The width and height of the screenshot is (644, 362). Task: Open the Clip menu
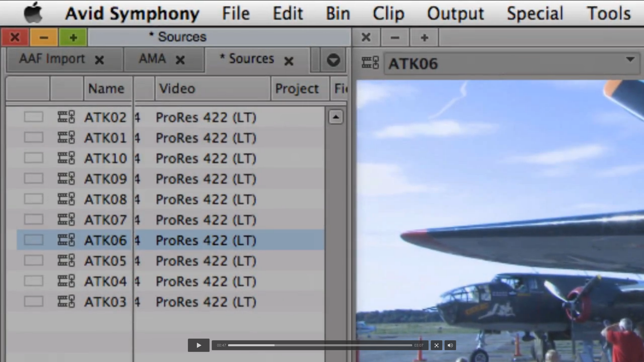click(x=388, y=14)
